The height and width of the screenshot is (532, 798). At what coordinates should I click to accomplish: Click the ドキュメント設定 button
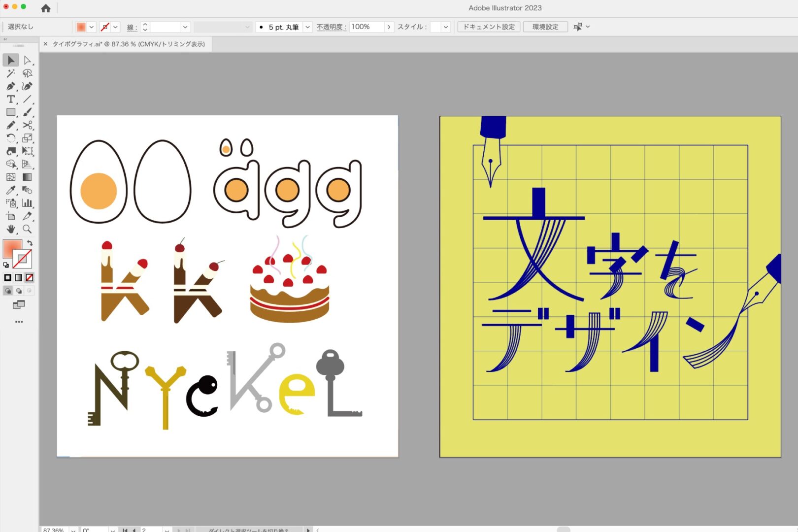(488, 27)
